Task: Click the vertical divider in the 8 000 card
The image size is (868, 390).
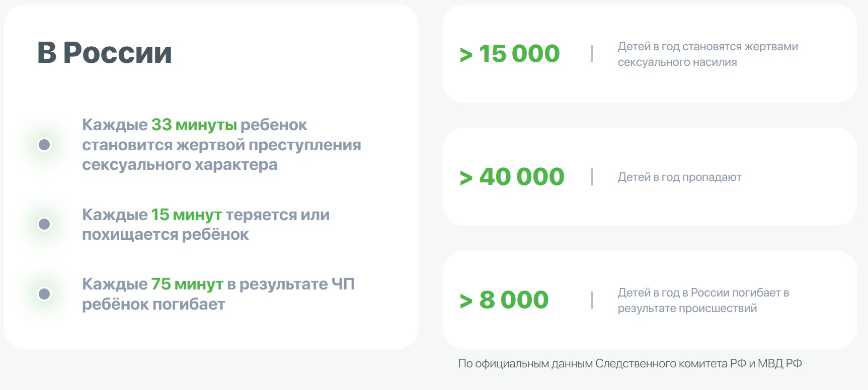Action: (592, 300)
